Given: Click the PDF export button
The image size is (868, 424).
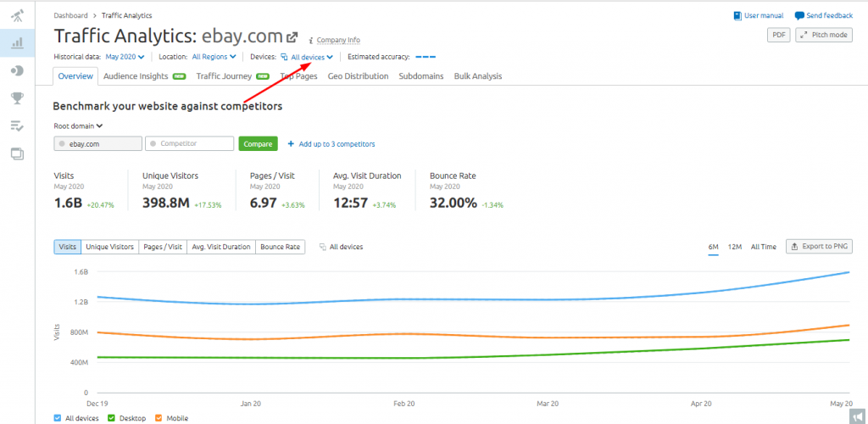Looking at the screenshot, I should (779, 35).
